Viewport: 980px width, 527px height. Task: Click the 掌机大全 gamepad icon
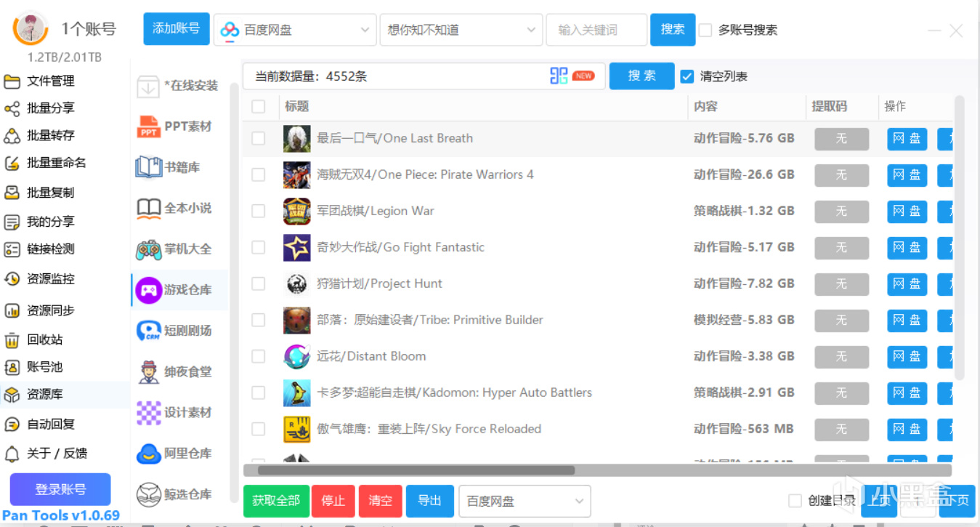coord(148,249)
